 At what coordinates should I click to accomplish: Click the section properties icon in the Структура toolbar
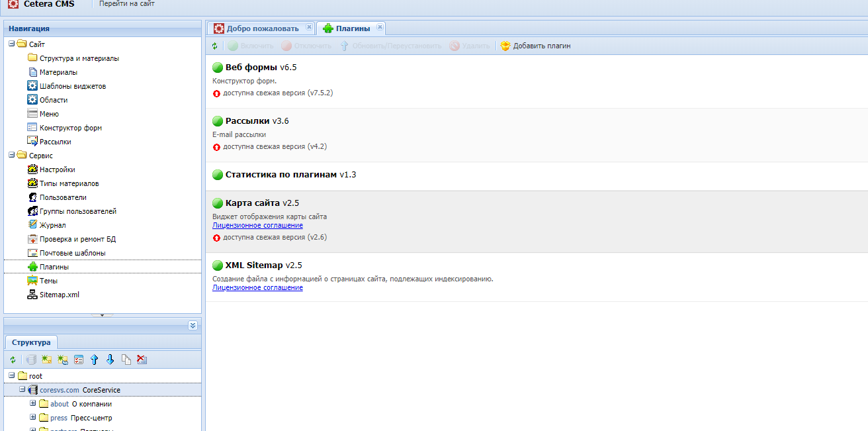tap(78, 359)
